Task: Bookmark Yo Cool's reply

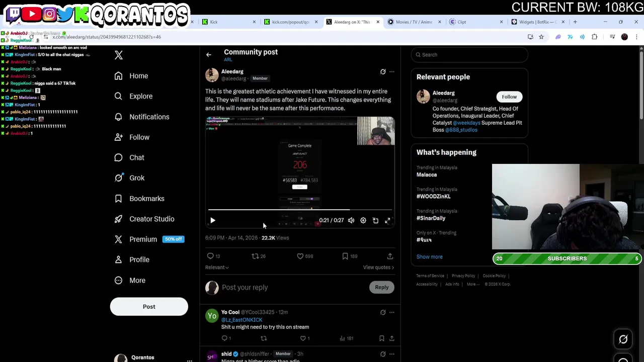Action: tap(382, 338)
